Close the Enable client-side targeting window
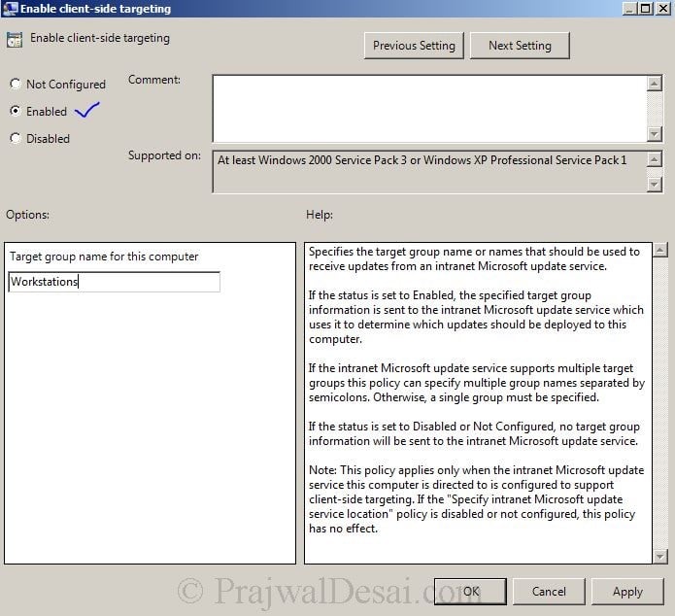This screenshot has width=675, height=616. (662, 8)
